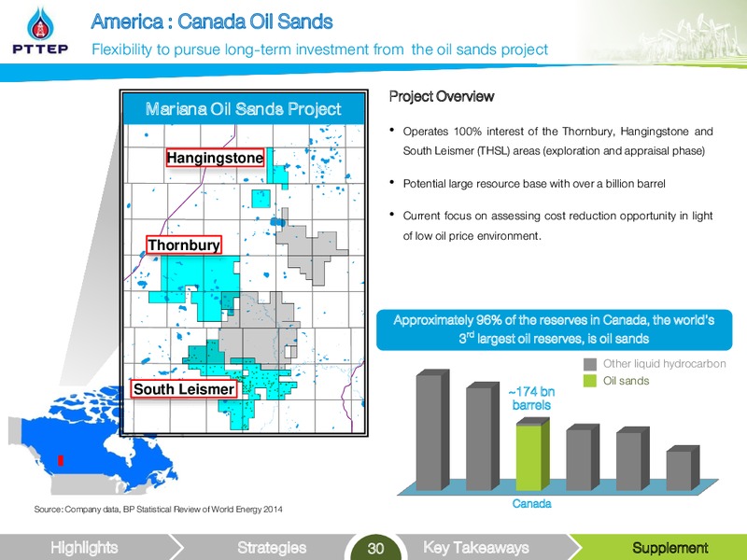Click the shortest gray bar at chart end
The height and width of the screenshot is (560, 747).
click(683, 469)
